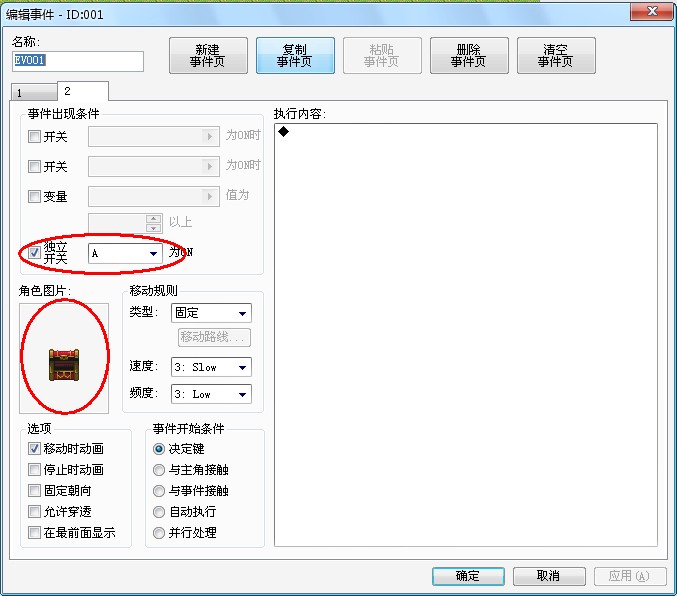Switch to event page tab 1
The width and height of the screenshot is (677, 596).
[34, 92]
